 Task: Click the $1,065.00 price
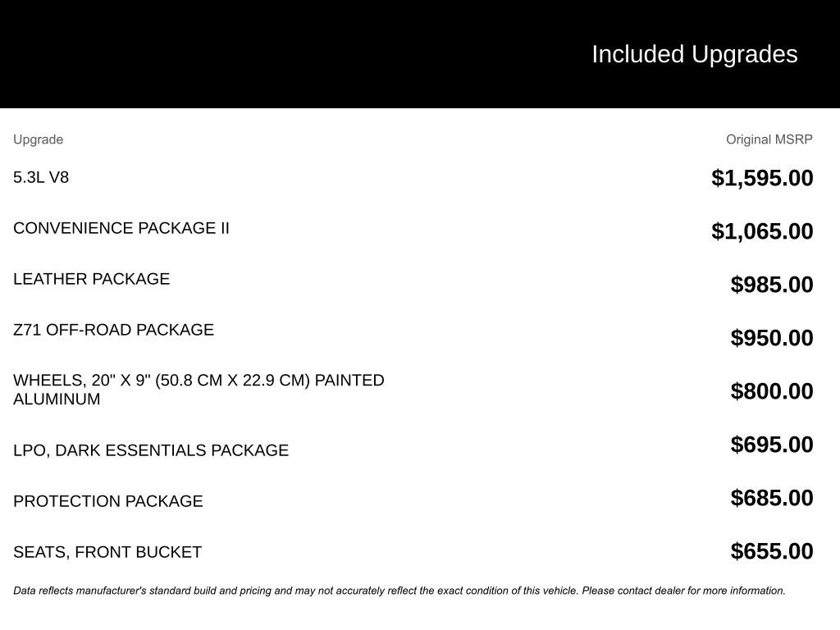[762, 231]
